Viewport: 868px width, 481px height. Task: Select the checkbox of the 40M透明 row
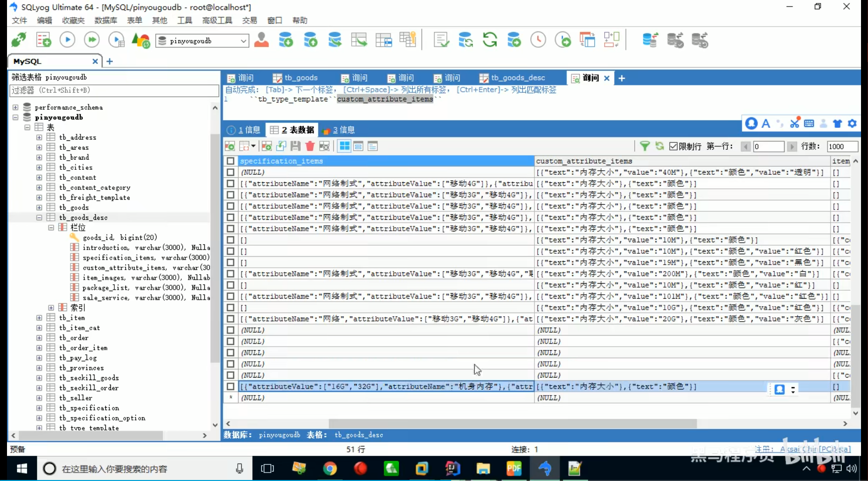(x=230, y=172)
